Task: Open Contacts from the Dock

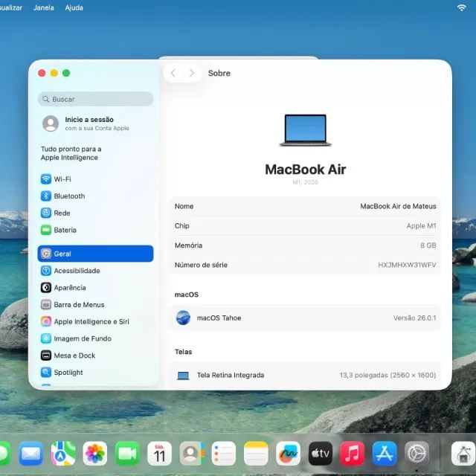Action: [x=192, y=454]
